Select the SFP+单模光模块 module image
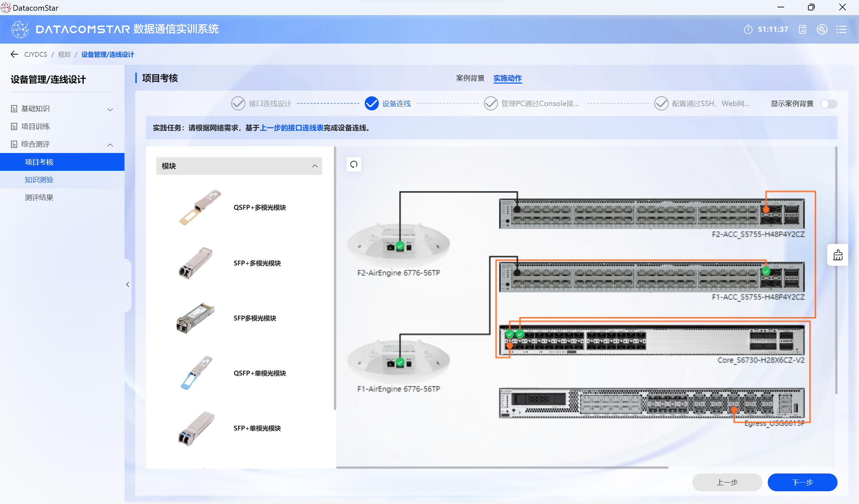This screenshot has width=859, height=504. tap(196, 428)
